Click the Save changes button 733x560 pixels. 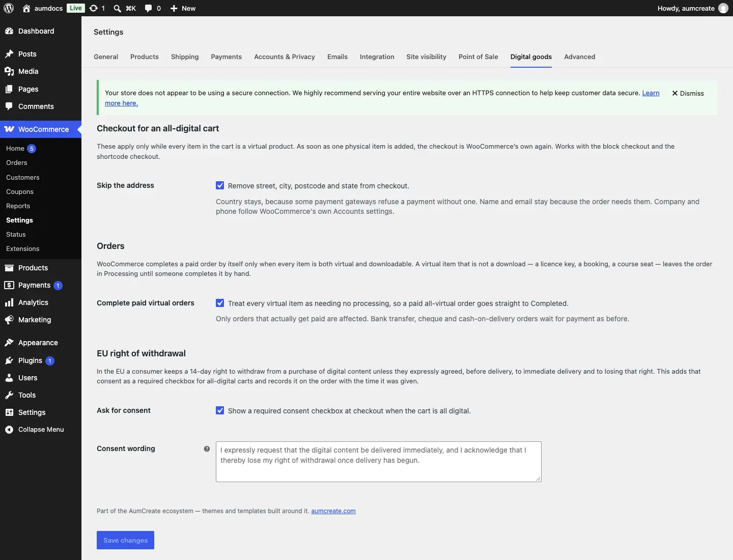pyautogui.click(x=125, y=540)
